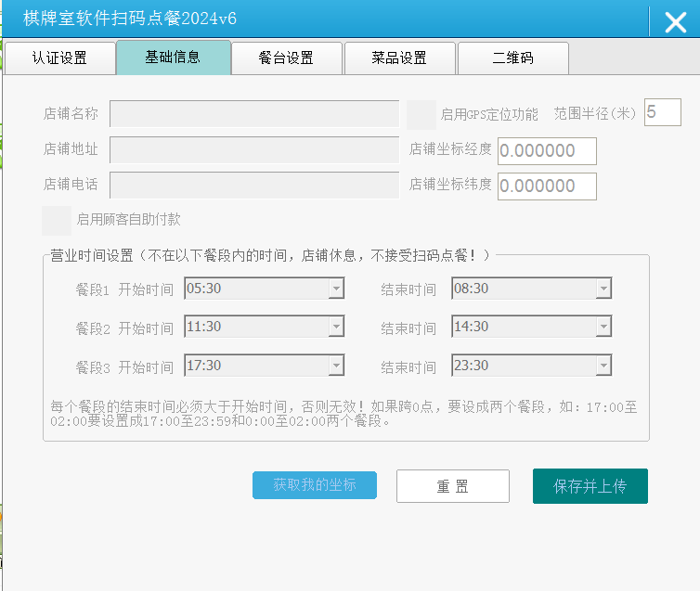Screen dimensions: 700x591
Task: Open 餐段2 结束时间 dropdown
Action: click(x=603, y=328)
